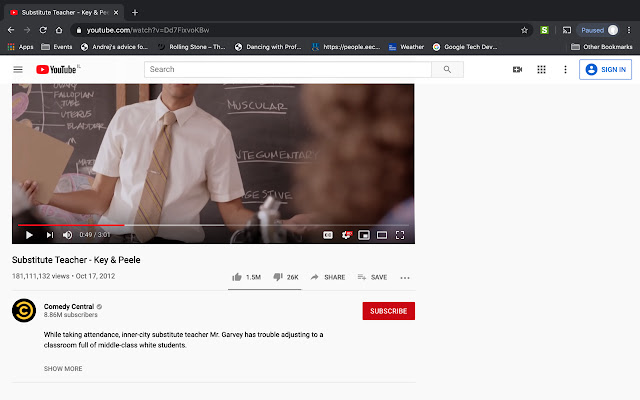Screen dimensions: 640x400
Task: Open the Comedy Central channel avatar
Action: point(24,311)
